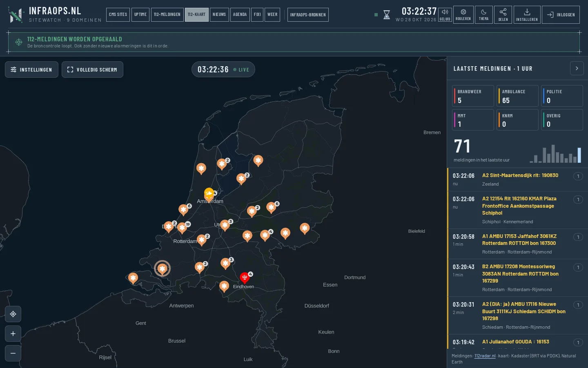Click the count badge on Sint-Maartensdijk row
Image resolution: width=588 pixels, height=368 pixels.
578,176
